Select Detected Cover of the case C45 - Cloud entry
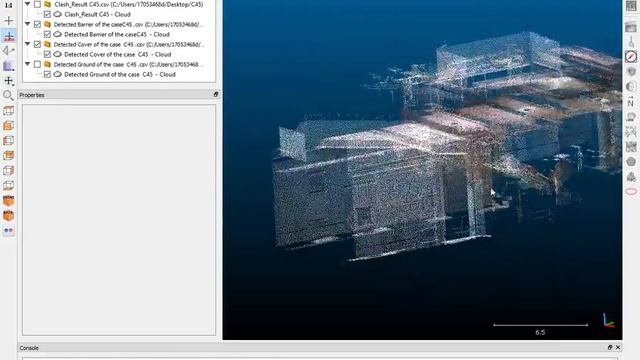Viewport: 640px width, 360px height. tap(118, 54)
